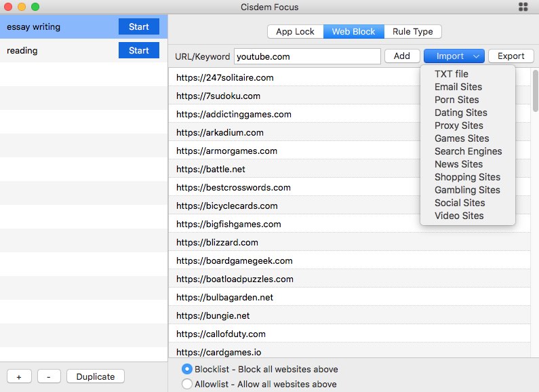Click the Export button
The image size is (539, 392).
(x=511, y=56)
